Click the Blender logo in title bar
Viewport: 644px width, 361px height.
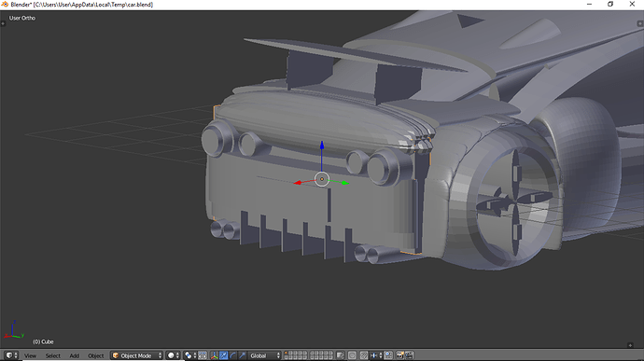(5, 4)
